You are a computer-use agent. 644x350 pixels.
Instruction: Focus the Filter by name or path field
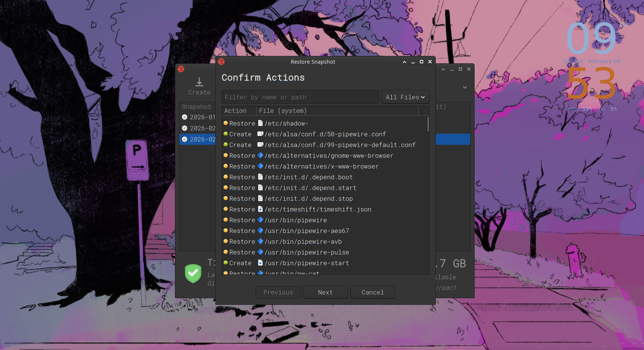tap(300, 97)
